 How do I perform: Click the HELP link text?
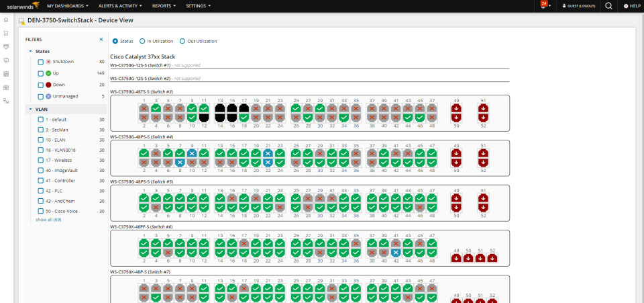point(635,6)
